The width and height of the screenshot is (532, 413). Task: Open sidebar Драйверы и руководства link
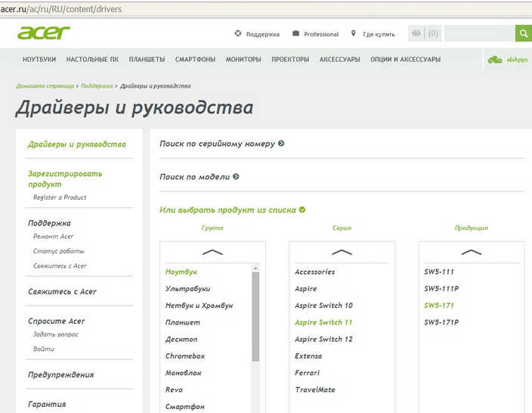tap(76, 144)
